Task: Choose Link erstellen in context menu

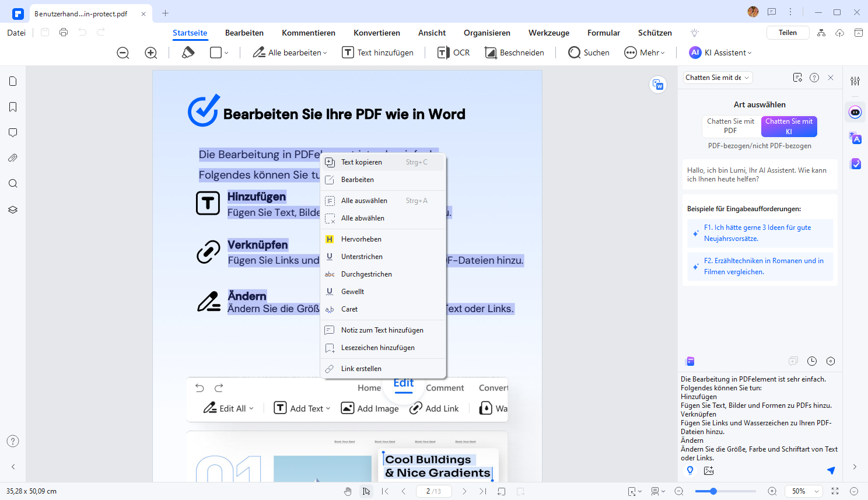Action: 383,369
